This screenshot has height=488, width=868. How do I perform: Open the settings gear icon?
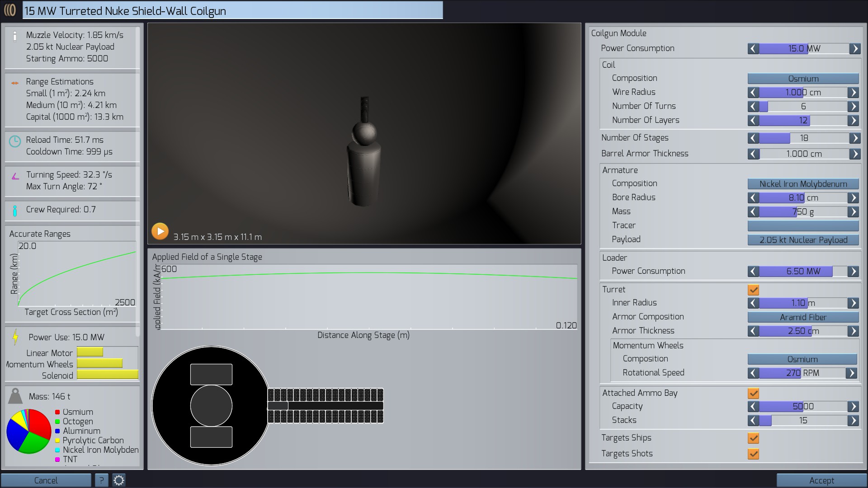click(119, 480)
